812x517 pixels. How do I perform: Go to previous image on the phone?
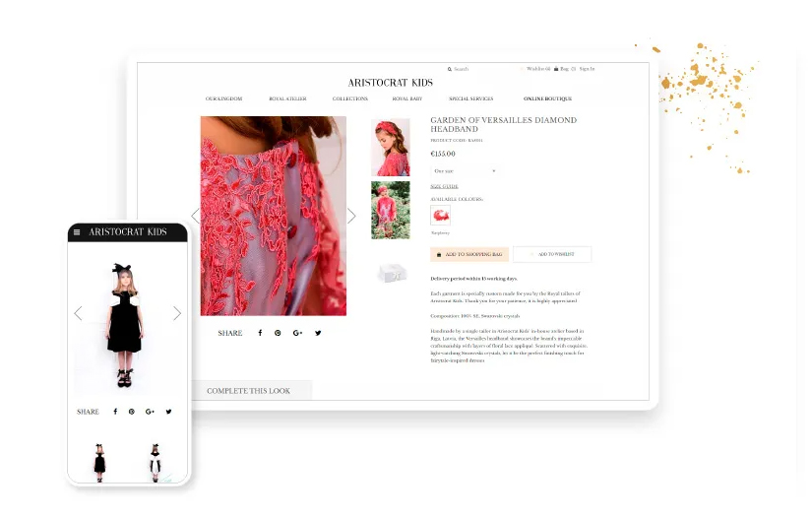(x=78, y=313)
